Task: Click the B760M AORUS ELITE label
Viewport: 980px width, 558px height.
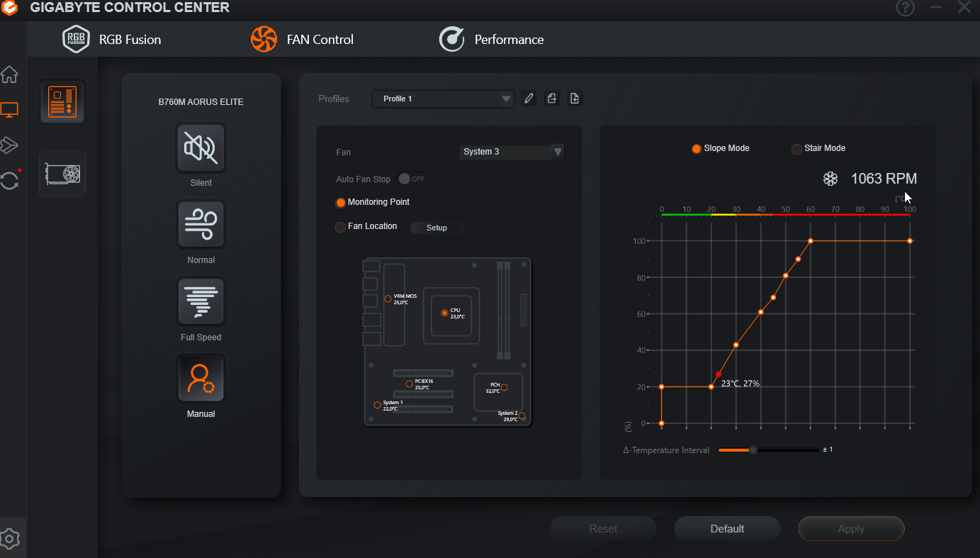Action: click(x=201, y=102)
